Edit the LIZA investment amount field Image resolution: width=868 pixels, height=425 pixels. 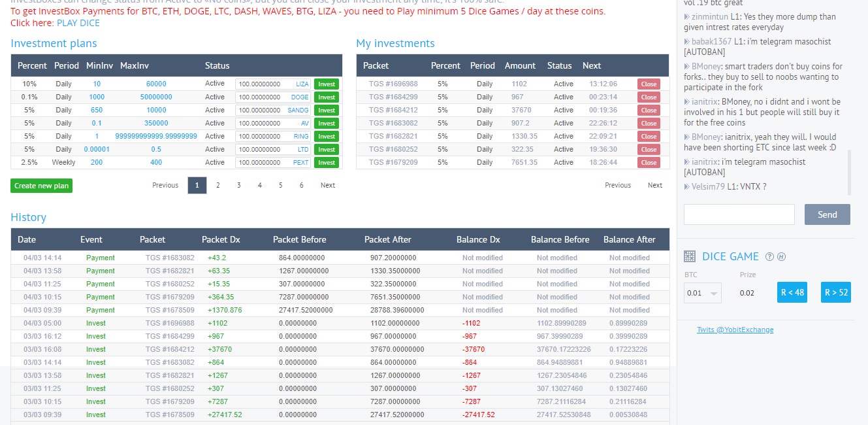(x=273, y=84)
